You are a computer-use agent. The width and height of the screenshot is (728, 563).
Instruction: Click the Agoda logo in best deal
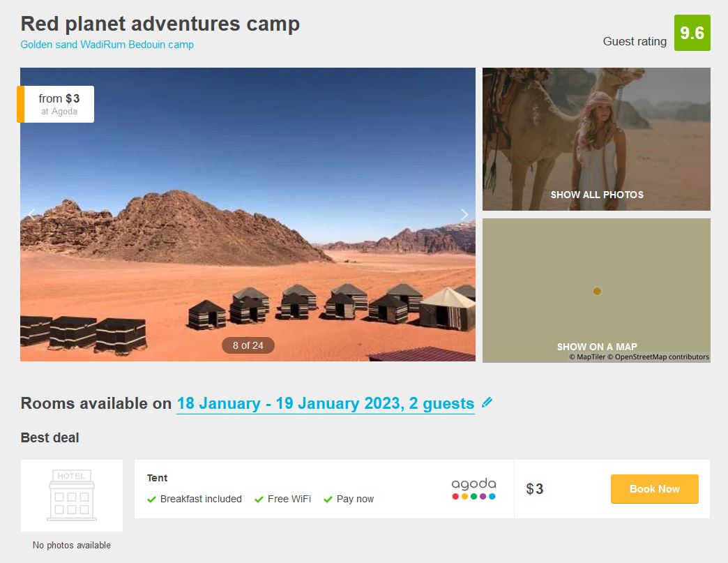(473, 488)
